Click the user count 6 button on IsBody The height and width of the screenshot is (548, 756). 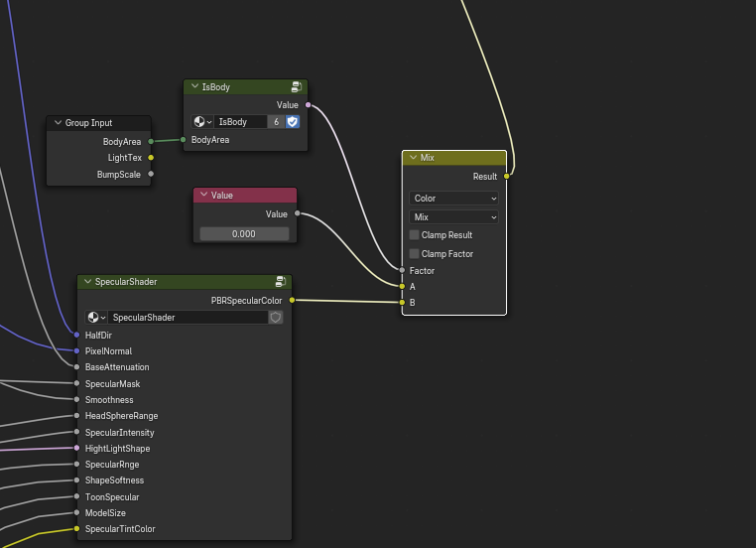click(276, 121)
